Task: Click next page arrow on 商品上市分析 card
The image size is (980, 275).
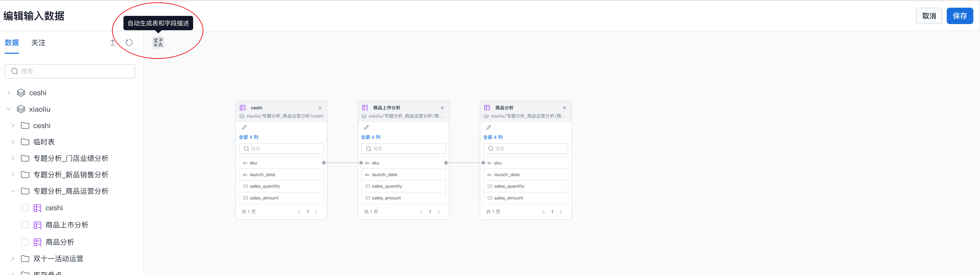Action: (439, 212)
